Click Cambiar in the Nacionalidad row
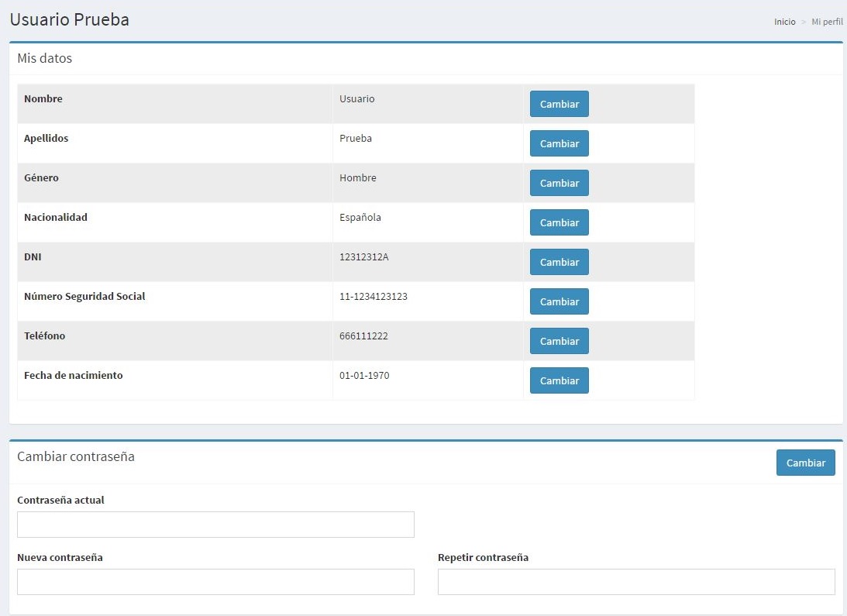This screenshot has height=616, width=847. tap(559, 222)
